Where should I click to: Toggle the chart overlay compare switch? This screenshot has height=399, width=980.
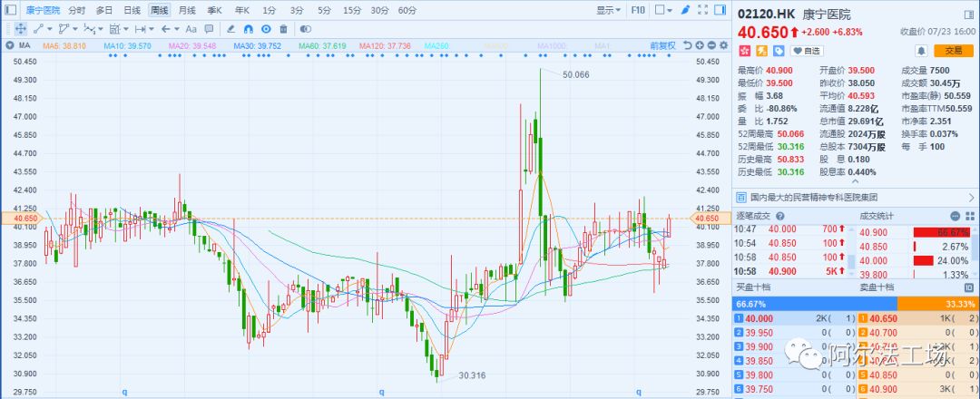pos(306,29)
